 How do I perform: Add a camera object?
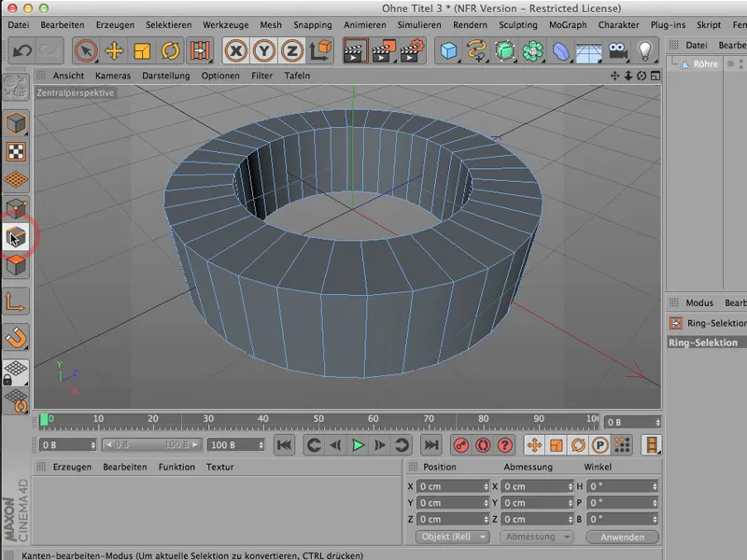[617, 50]
